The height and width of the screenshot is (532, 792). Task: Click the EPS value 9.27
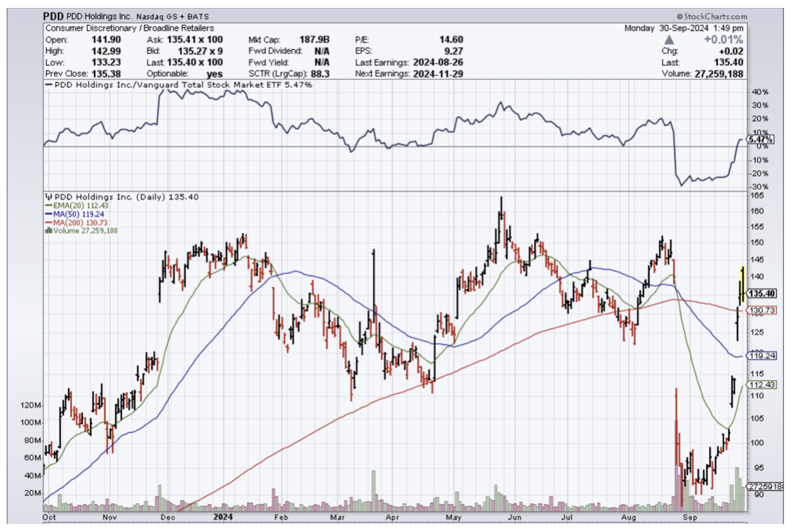tap(453, 51)
